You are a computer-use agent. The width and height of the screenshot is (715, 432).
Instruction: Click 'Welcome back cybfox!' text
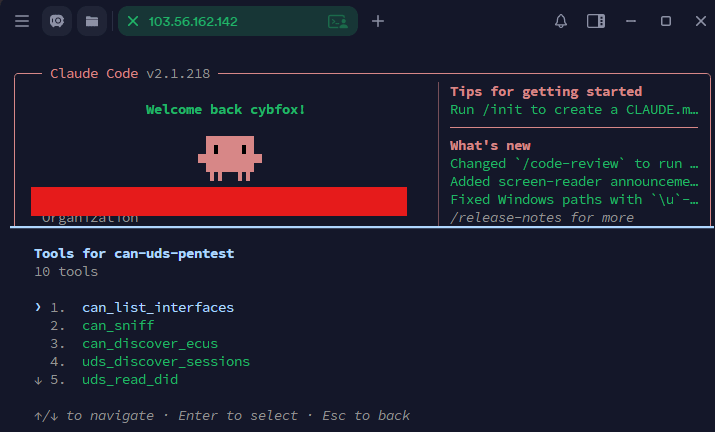[225, 109]
